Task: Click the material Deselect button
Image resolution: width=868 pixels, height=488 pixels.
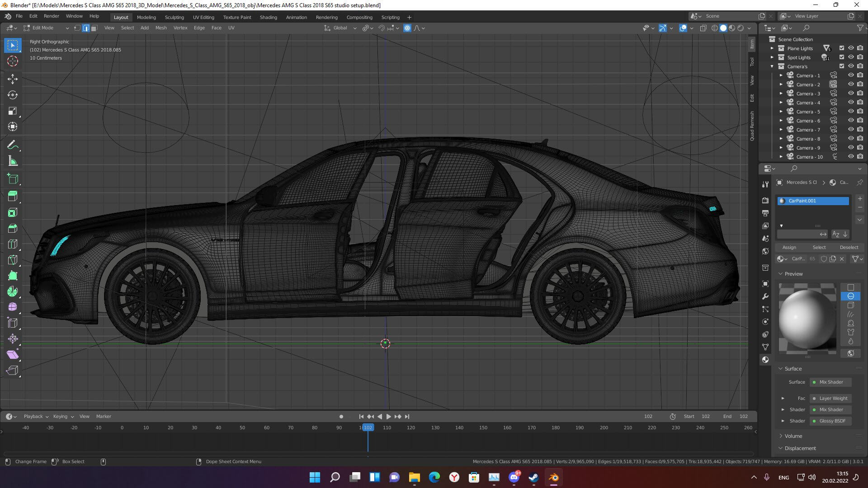Action: 849,247
